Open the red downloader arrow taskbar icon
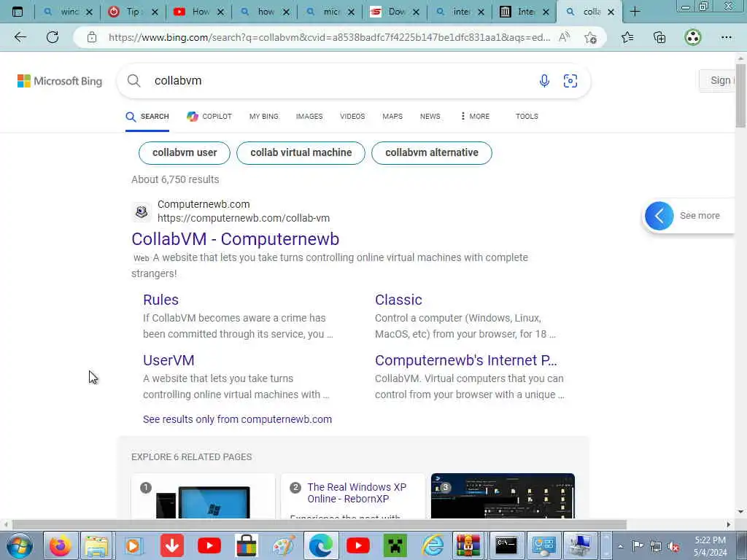This screenshot has width=747, height=560. (x=172, y=545)
